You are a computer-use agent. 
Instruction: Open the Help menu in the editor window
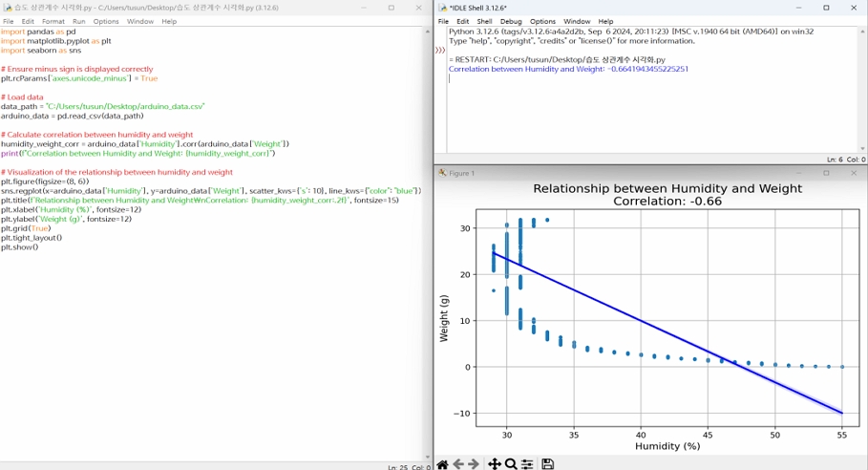click(x=169, y=22)
